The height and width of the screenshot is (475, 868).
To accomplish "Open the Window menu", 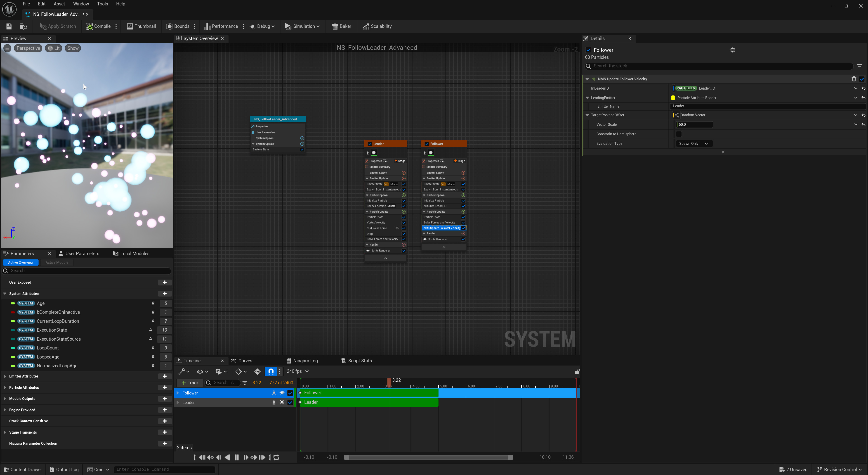I will pyautogui.click(x=81, y=4).
